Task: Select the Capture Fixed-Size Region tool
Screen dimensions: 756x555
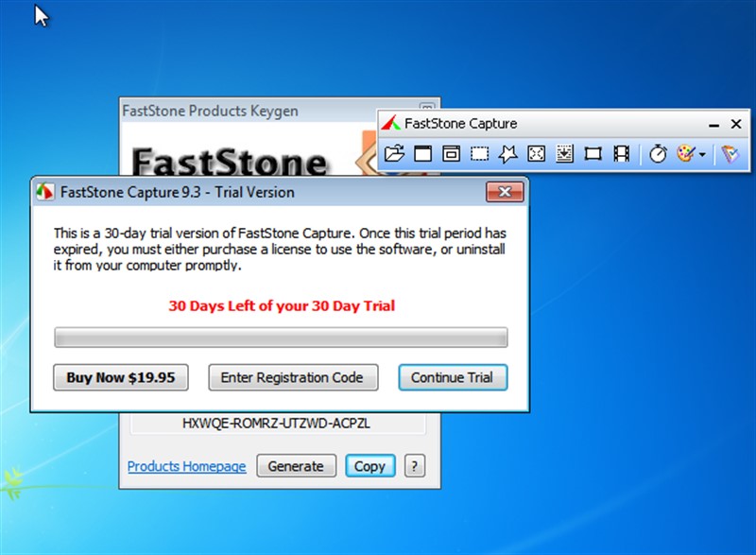Action: pyautogui.click(x=593, y=154)
